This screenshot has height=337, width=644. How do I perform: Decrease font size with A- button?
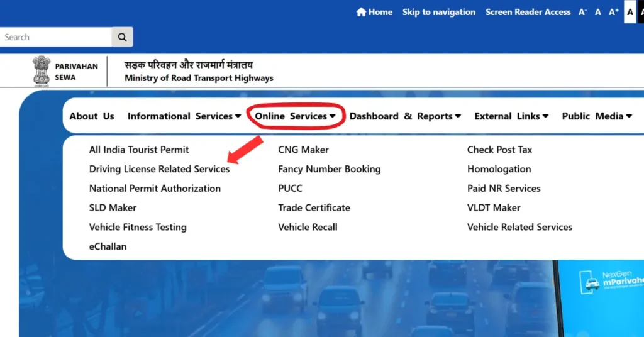tap(582, 12)
